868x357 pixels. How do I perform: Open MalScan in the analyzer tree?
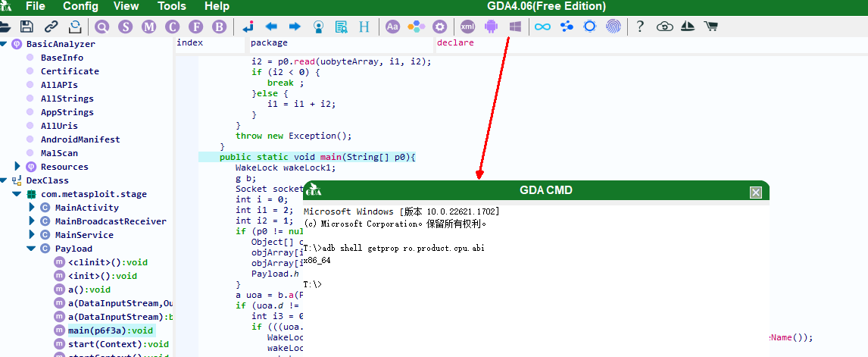click(x=59, y=153)
